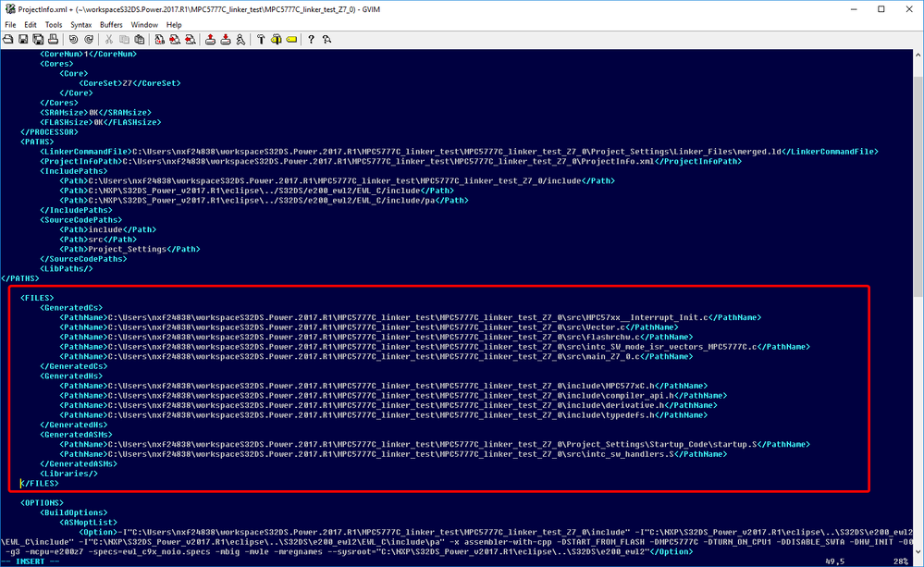This screenshot has width=924, height=567.
Task: Open Find and Replace tool
Action: 160,40
